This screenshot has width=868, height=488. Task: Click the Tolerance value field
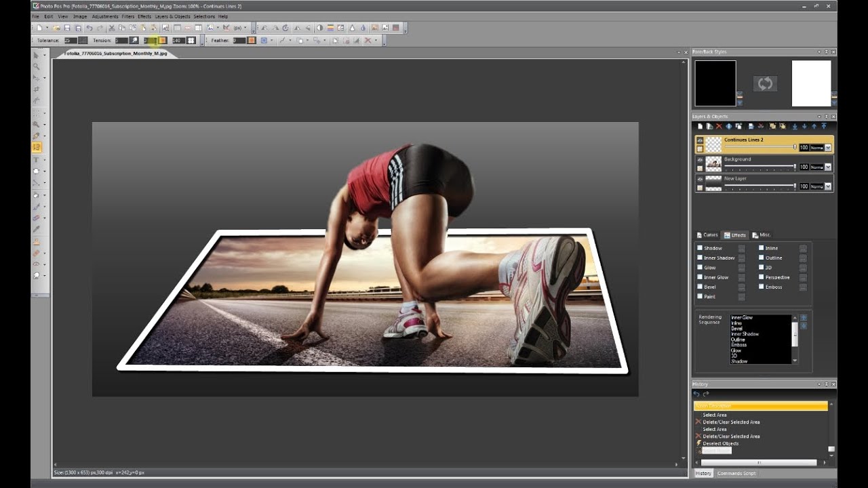(71, 41)
